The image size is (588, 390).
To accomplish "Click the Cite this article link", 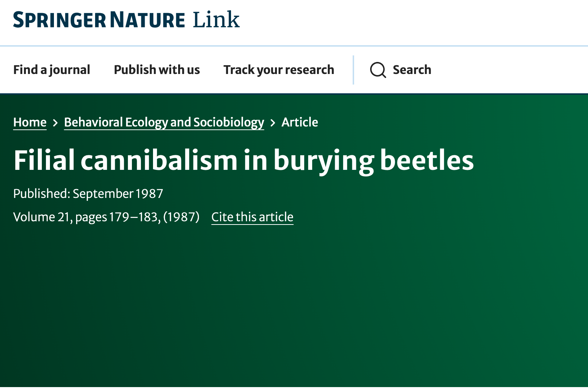I will [x=252, y=217].
